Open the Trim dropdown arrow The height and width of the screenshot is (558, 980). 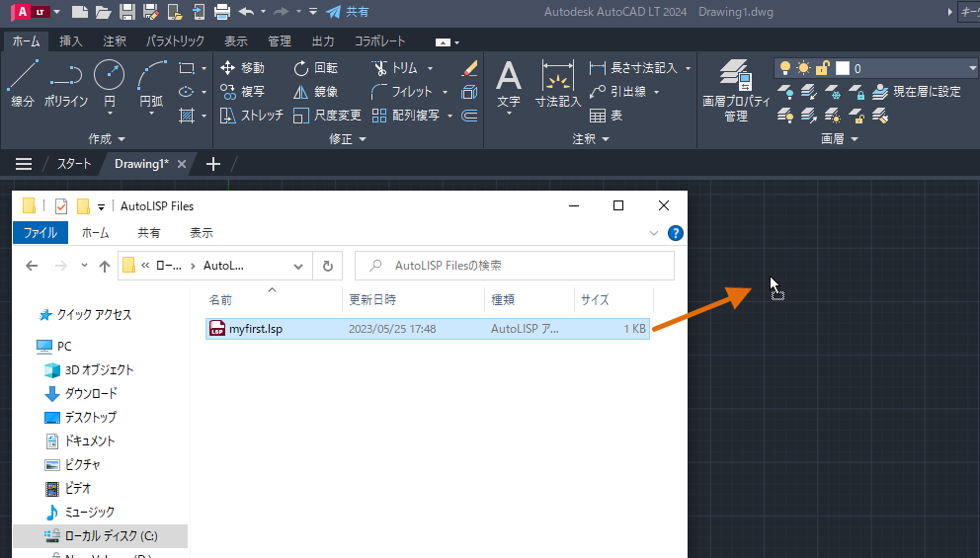pyautogui.click(x=430, y=68)
